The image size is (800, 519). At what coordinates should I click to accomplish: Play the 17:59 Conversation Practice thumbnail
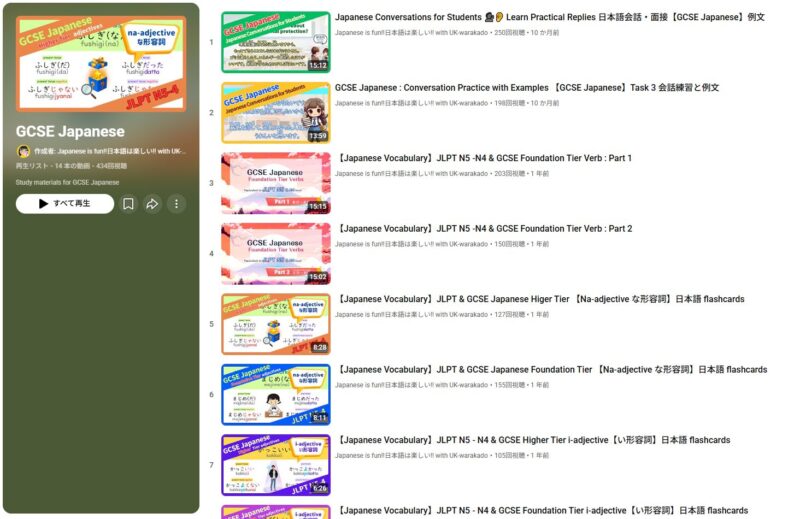point(276,112)
